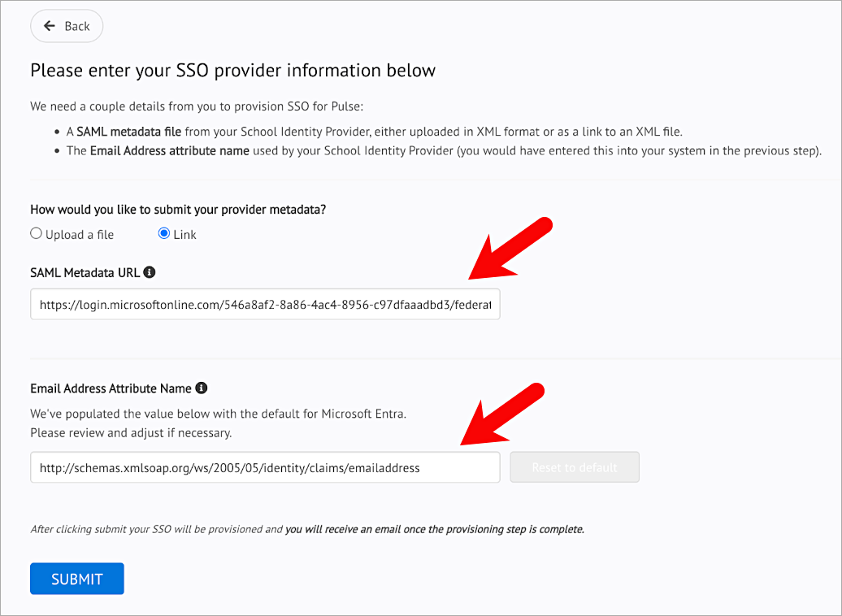Enable the Upload a file radio button
842x616 pixels.
click(36, 234)
